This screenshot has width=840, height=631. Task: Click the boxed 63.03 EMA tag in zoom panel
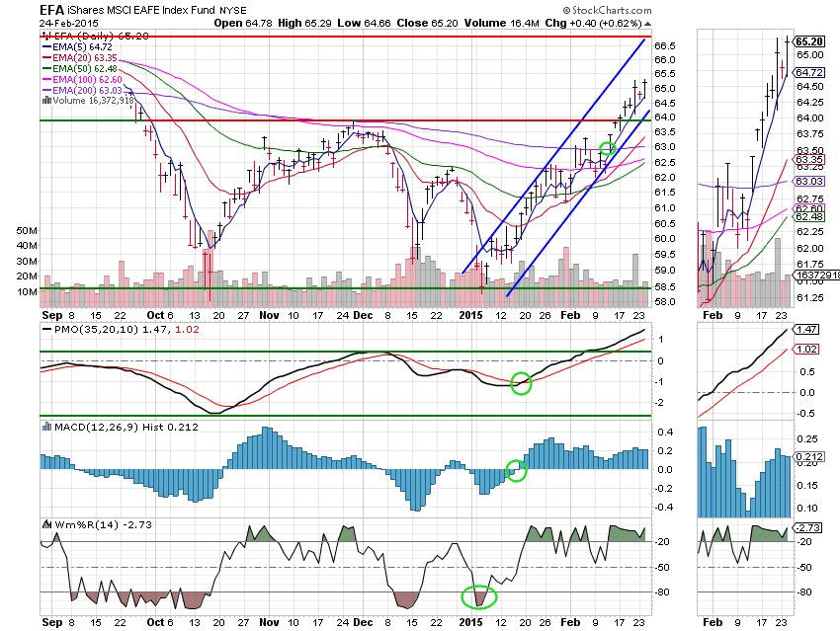[x=809, y=182]
